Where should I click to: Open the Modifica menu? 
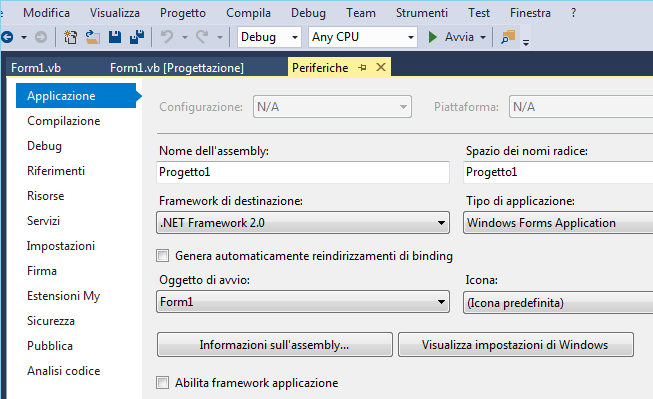click(46, 13)
